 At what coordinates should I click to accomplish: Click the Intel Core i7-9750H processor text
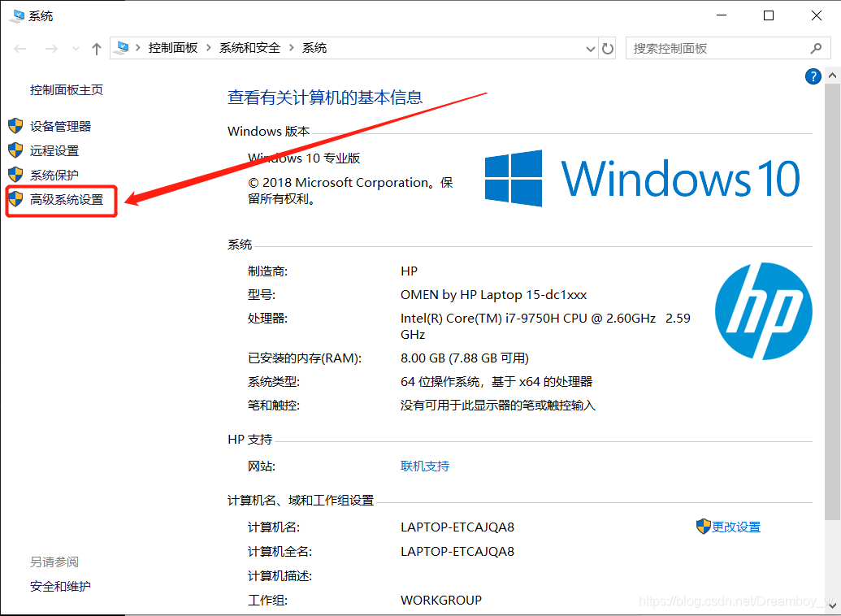click(x=545, y=326)
